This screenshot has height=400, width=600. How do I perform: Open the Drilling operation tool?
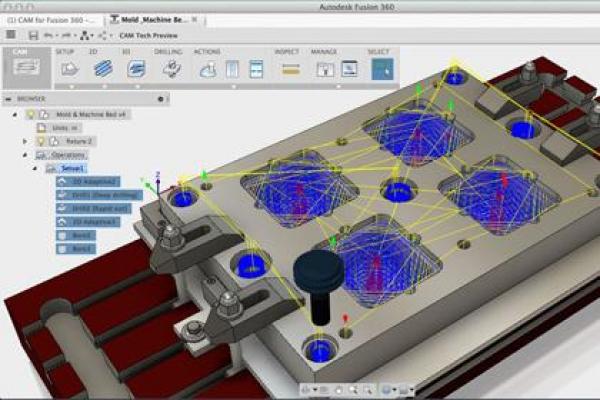[x=171, y=69]
